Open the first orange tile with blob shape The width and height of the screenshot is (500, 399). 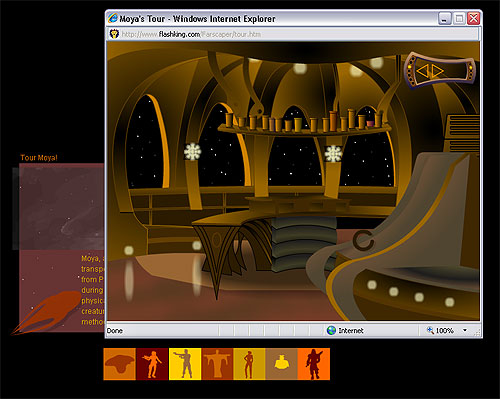point(120,364)
